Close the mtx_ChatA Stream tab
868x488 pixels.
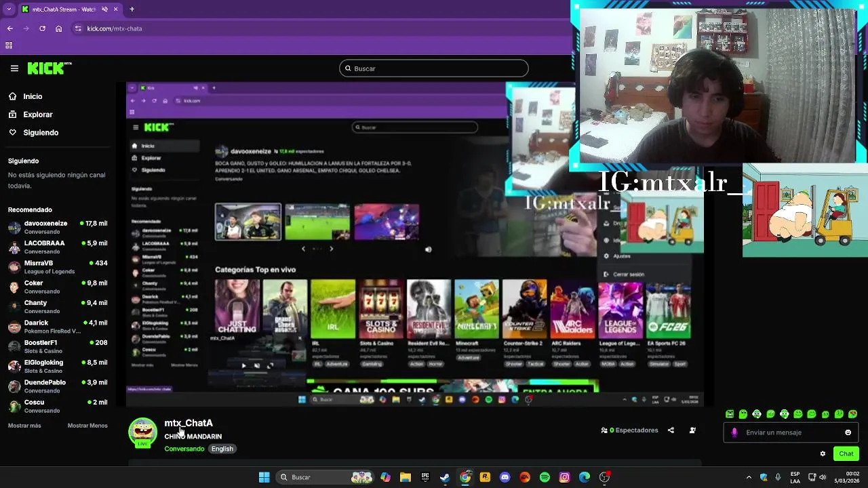tap(116, 9)
